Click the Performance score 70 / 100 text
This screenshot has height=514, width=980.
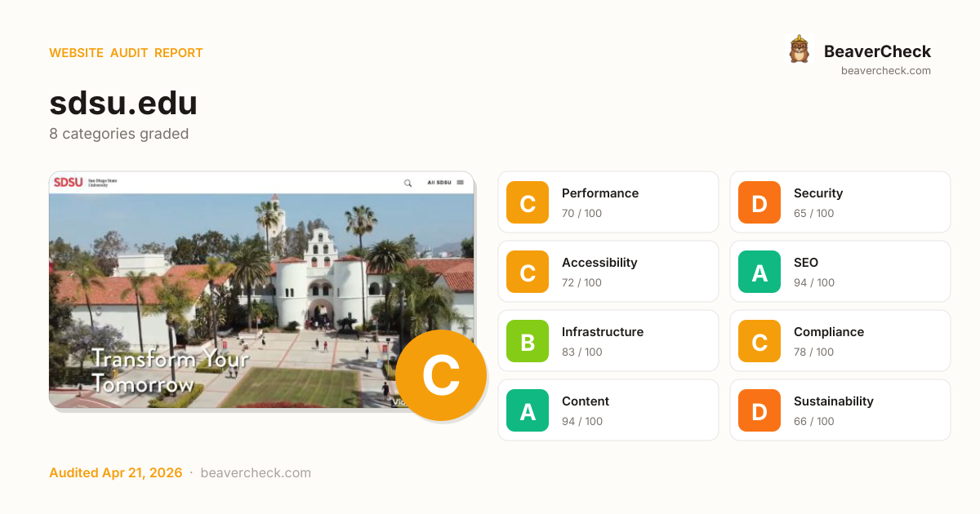pyautogui.click(x=581, y=214)
